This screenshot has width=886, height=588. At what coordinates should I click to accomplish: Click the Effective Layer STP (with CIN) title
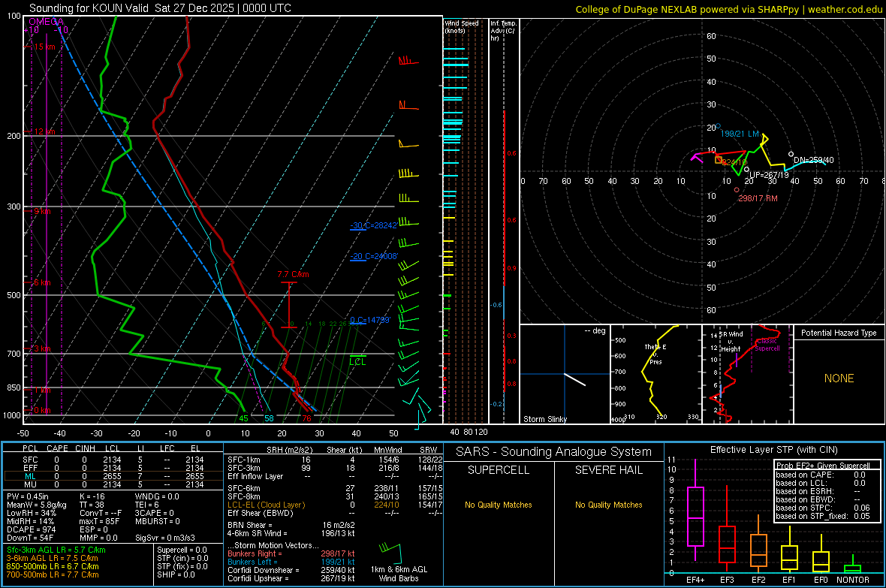tap(773, 450)
